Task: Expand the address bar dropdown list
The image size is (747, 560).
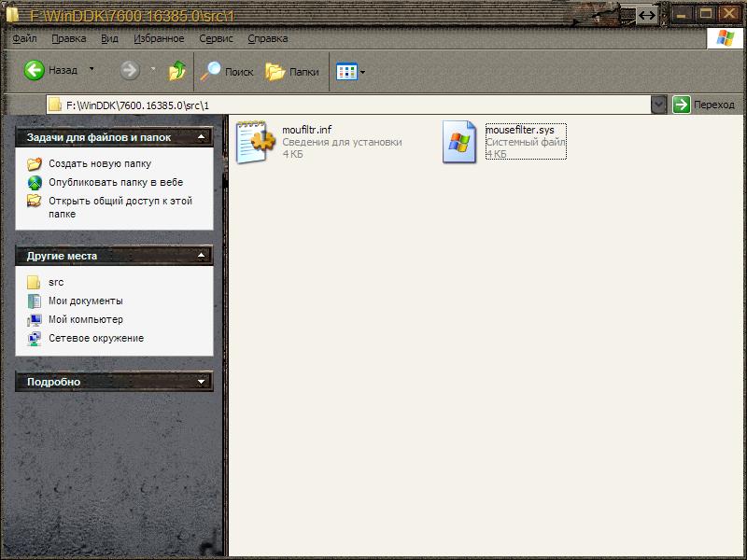Action: 659,105
